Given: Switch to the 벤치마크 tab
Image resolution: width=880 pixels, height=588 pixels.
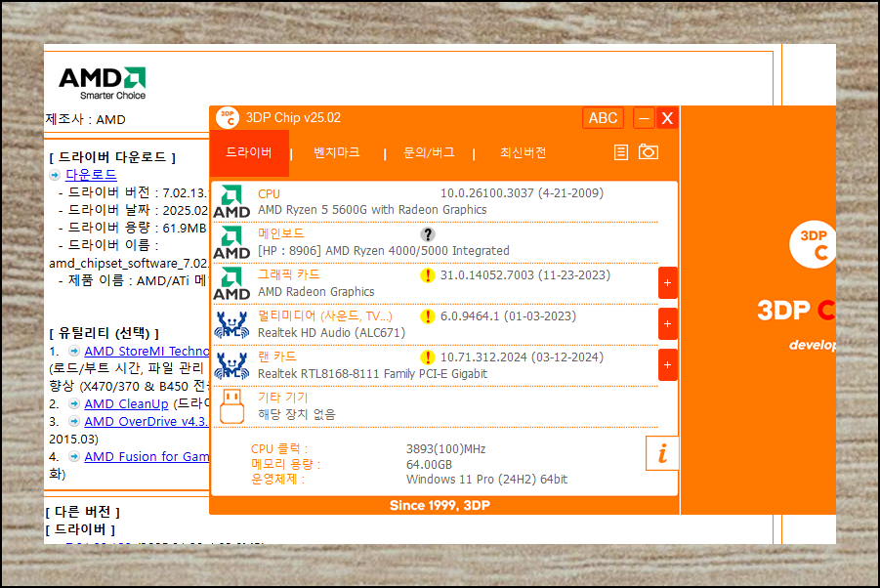Looking at the screenshot, I should [x=337, y=152].
